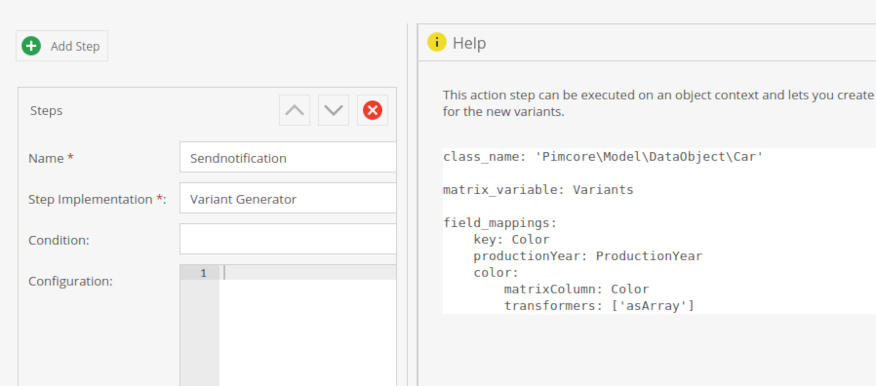The height and width of the screenshot is (386, 876).
Task: Click the yellow Help info icon
Action: click(437, 42)
